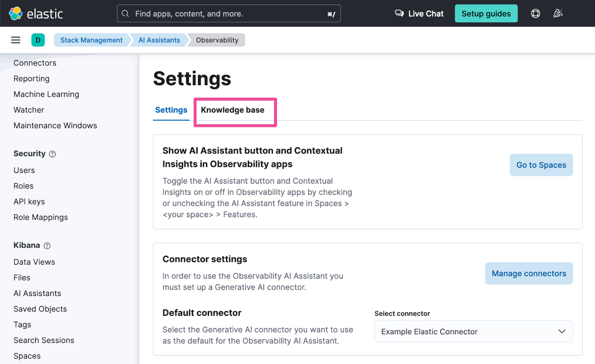Select the Settings tab
Image resolution: width=595 pixels, height=364 pixels.
[x=171, y=110]
